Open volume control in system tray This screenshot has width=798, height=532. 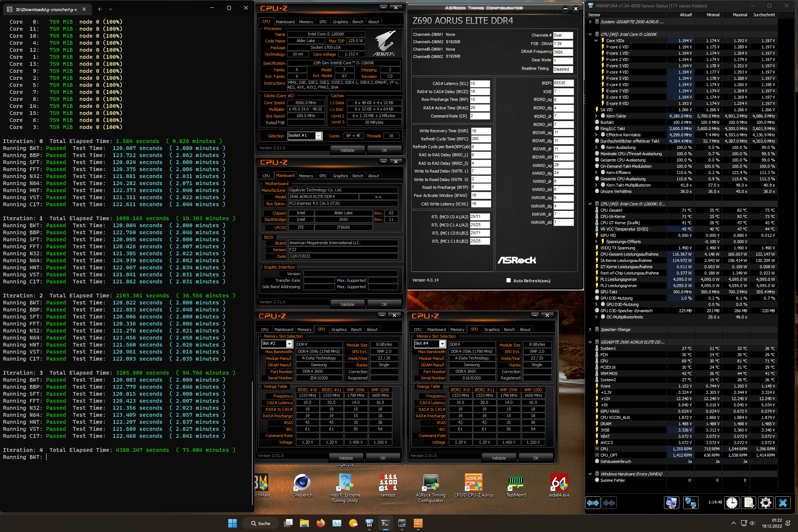[x=752, y=523]
